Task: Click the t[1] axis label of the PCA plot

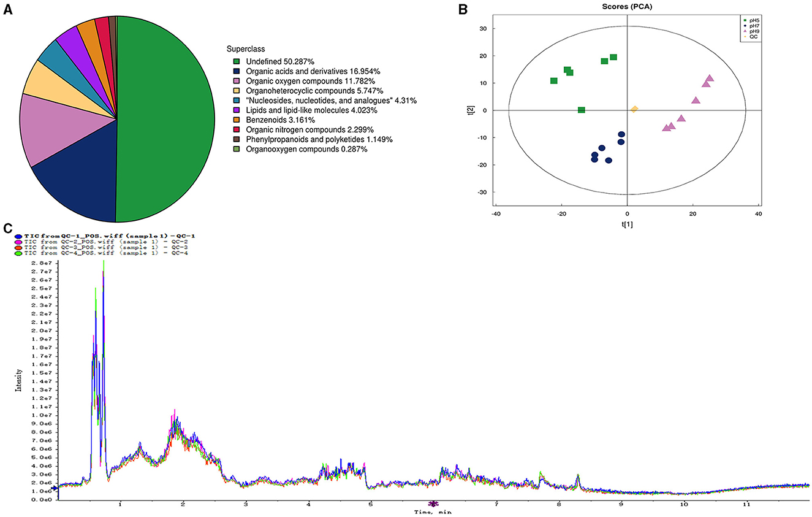Action: (626, 224)
